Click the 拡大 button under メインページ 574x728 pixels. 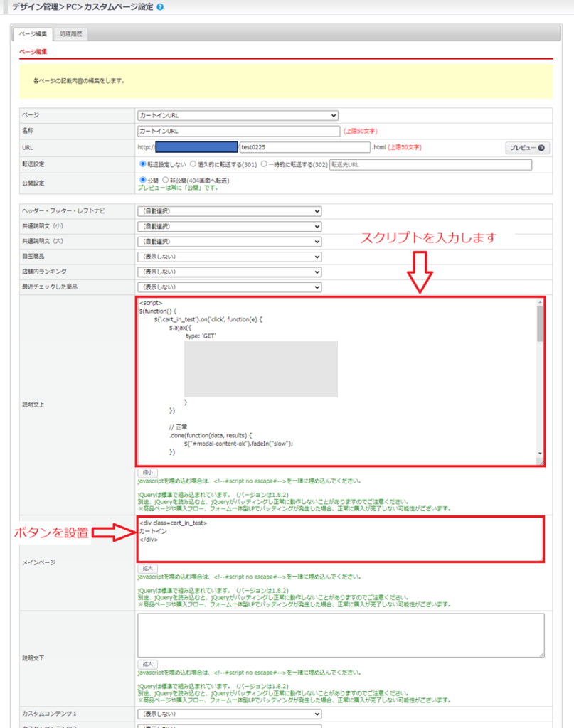pyautogui.click(x=148, y=568)
